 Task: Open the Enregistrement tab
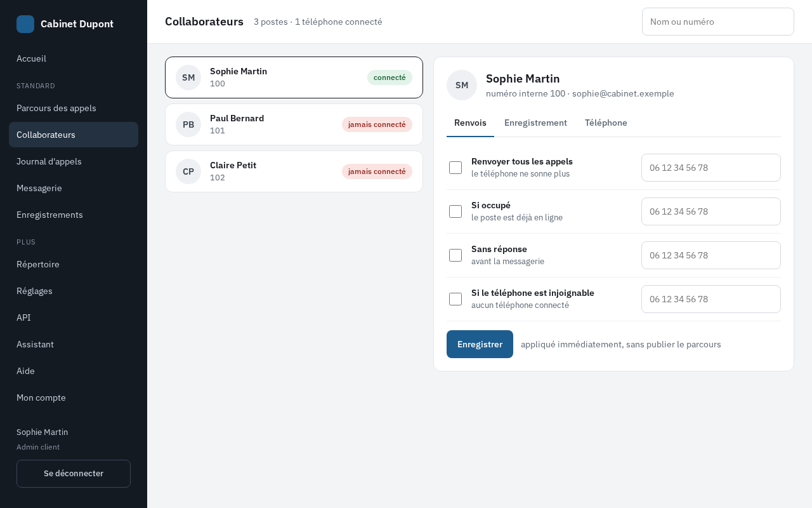[535, 123]
